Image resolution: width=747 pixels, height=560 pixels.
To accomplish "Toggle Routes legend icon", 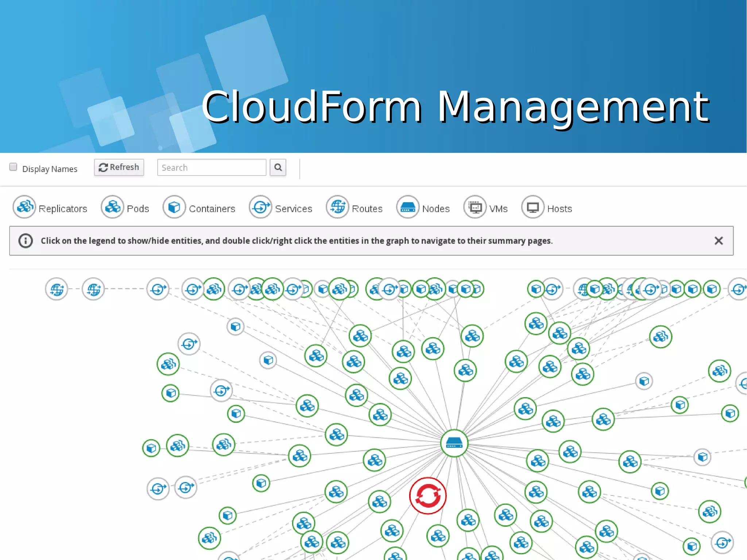I will (x=337, y=207).
